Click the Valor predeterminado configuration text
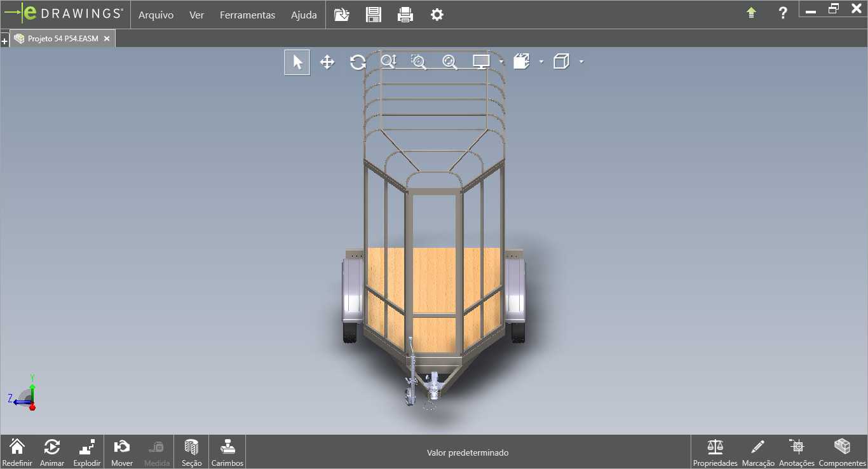 click(x=468, y=453)
